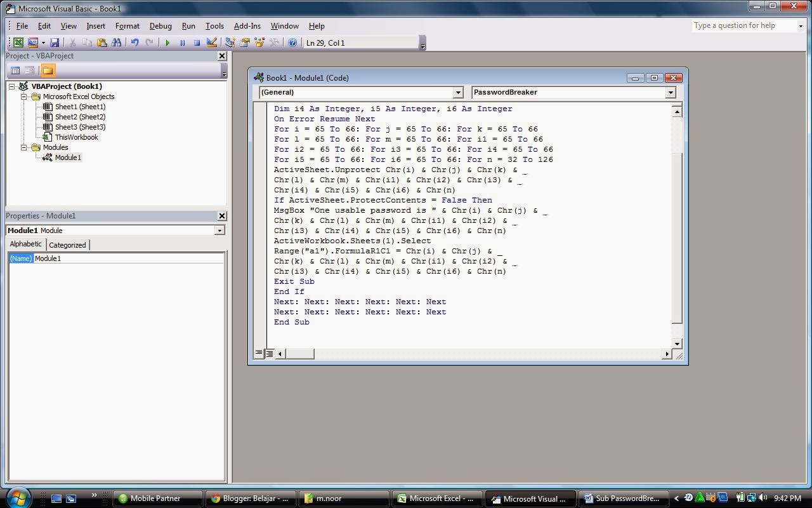Open the File menu
The height and width of the screenshot is (508, 812).
[x=22, y=26]
